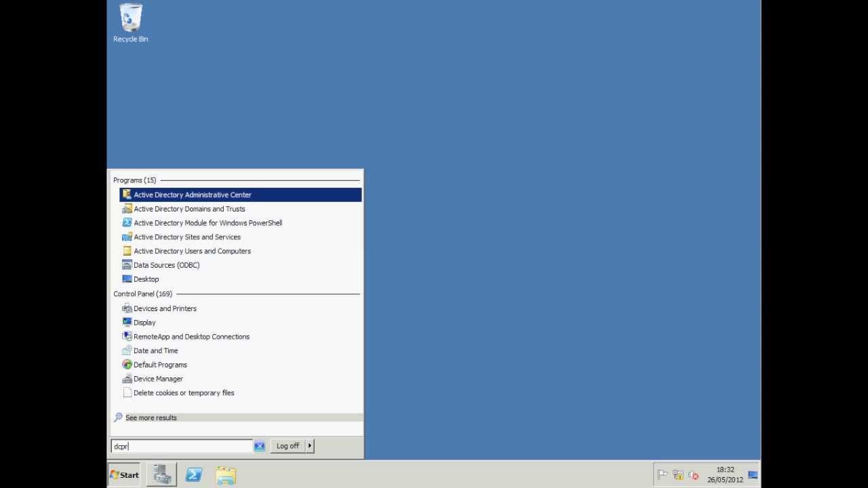The height and width of the screenshot is (488, 868).
Task: Open Server Manager from the taskbar
Action: coord(161,474)
